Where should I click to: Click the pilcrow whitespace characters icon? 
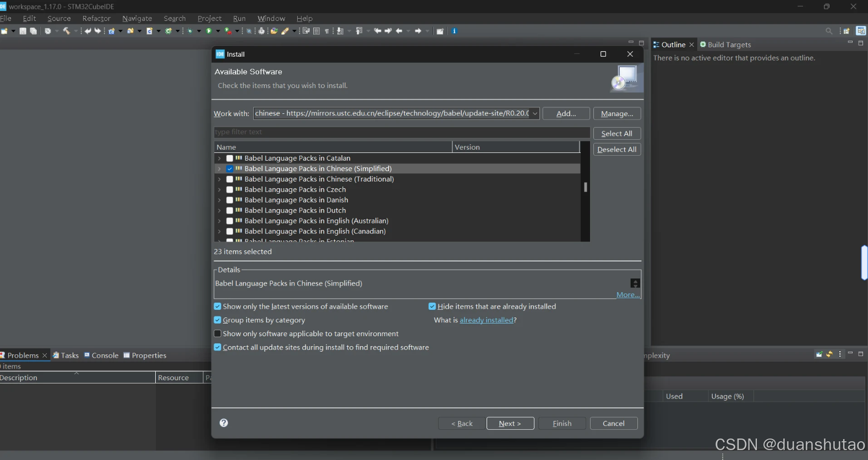(326, 31)
